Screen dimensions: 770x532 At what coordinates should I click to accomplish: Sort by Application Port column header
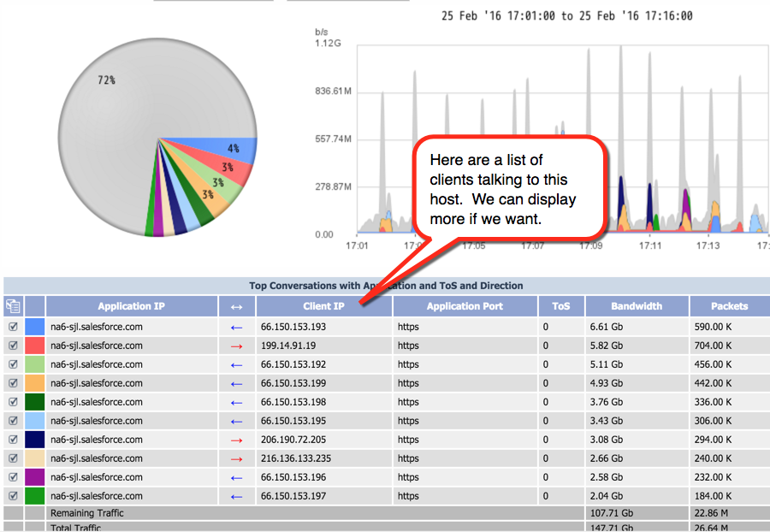tap(465, 306)
